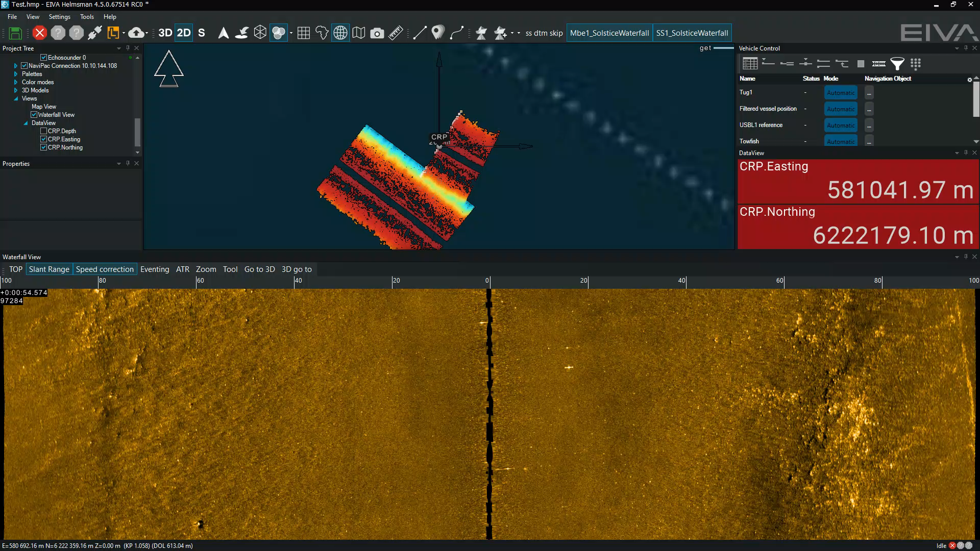The image size is (980, 551).
Task: Collapse the DataView tree node
Action: pos(26,123)
